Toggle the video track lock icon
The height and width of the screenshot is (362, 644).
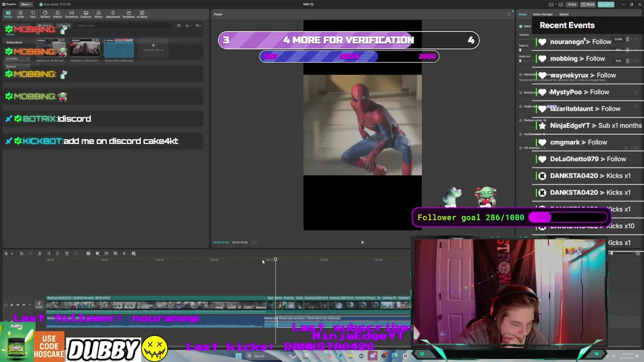tap(12, 305)
